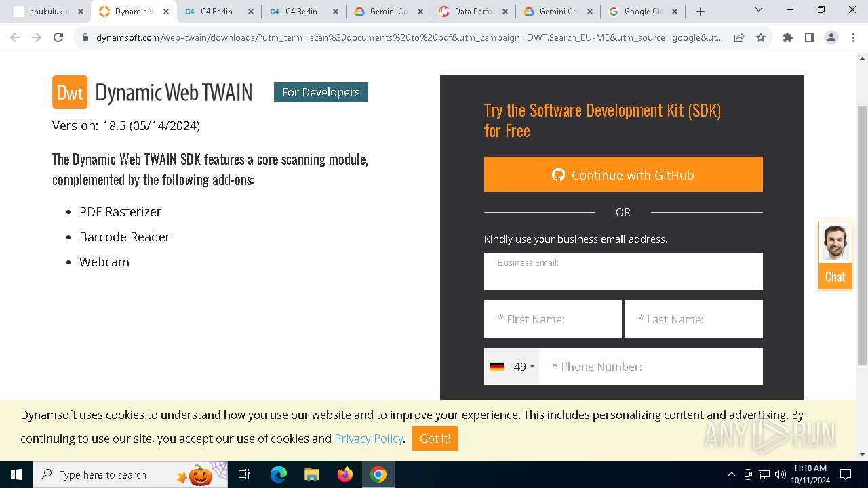
Task: Click the taskbar clock showing 11:18 AM
Action: tap(810, 474)
